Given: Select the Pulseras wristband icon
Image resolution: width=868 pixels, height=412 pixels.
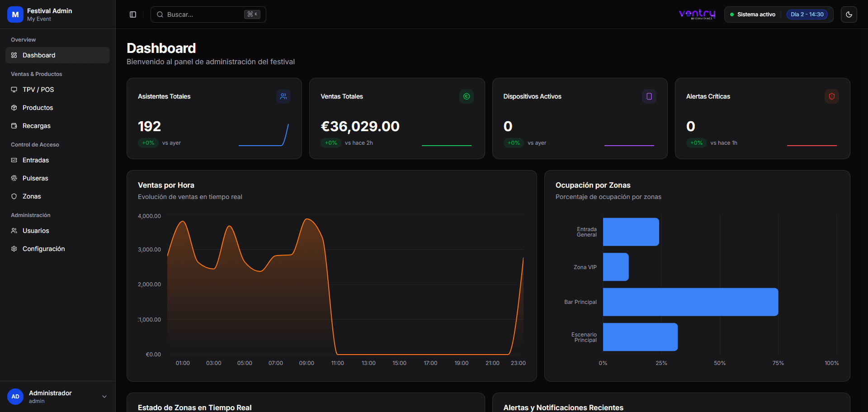Looking at the screenshot, I should click(x=14, y=178).
